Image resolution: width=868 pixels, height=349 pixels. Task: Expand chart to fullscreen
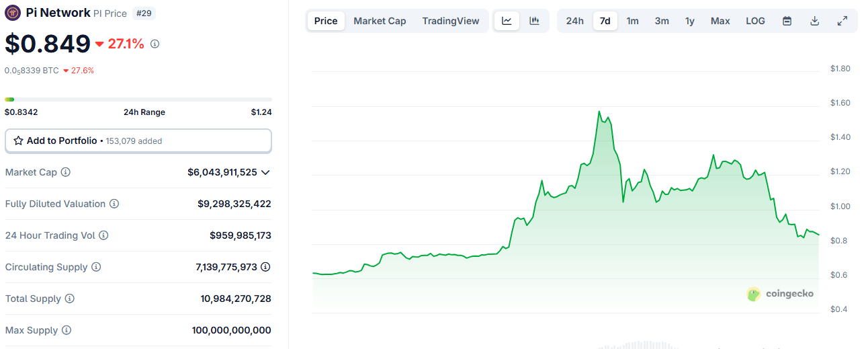(x=842, y=21)
